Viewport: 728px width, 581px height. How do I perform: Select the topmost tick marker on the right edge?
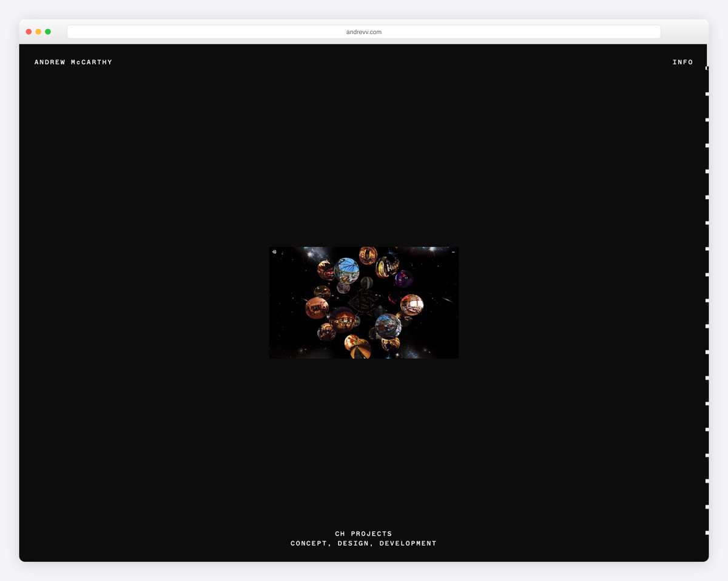coord(707,69)
